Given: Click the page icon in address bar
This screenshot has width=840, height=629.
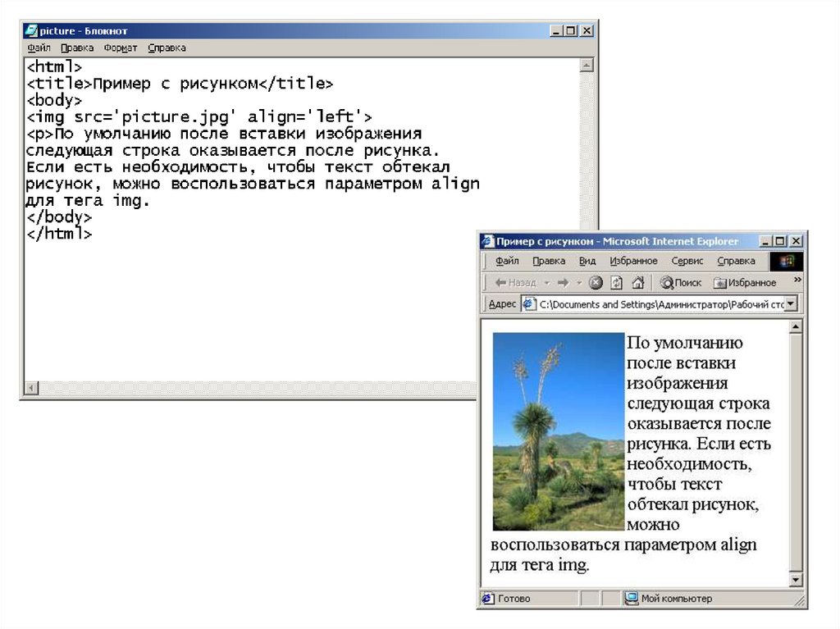Looking at the screenshot, I should [529, 304].
